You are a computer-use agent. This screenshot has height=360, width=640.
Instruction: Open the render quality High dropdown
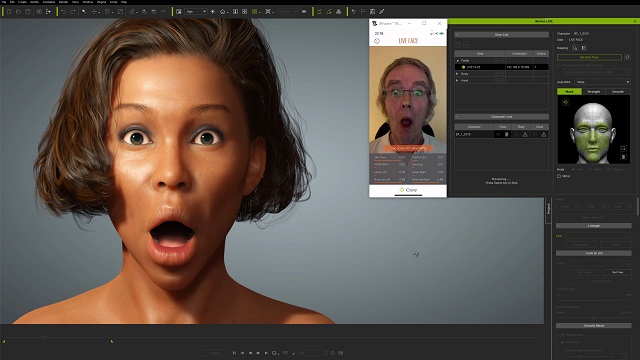[x=196, y=11]
